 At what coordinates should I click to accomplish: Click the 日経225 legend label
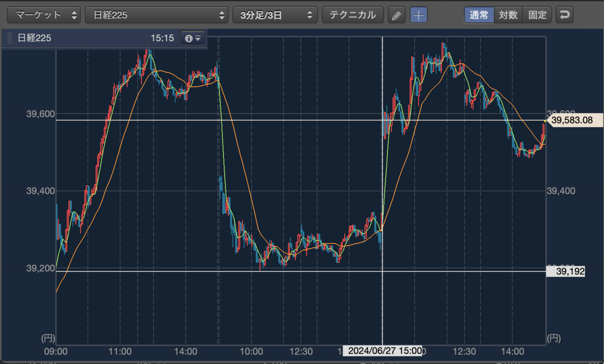[x=34, y=38]
